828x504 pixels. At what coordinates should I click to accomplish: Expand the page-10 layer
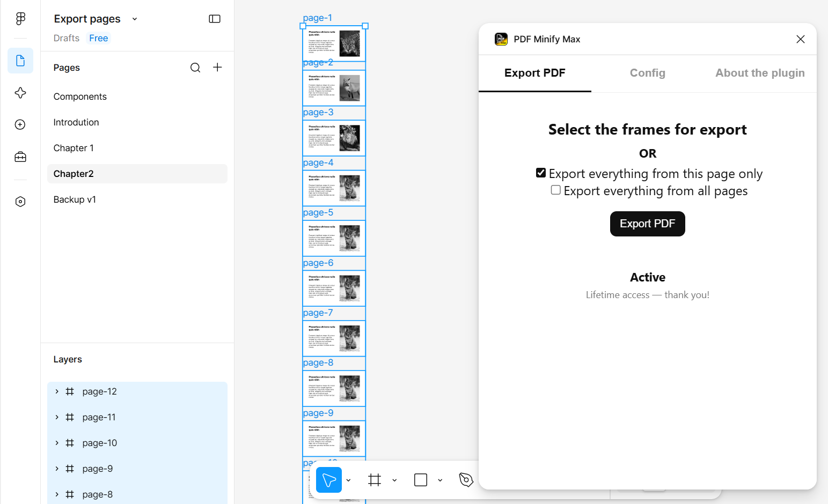pyautogui.click(x=57, y=443)
